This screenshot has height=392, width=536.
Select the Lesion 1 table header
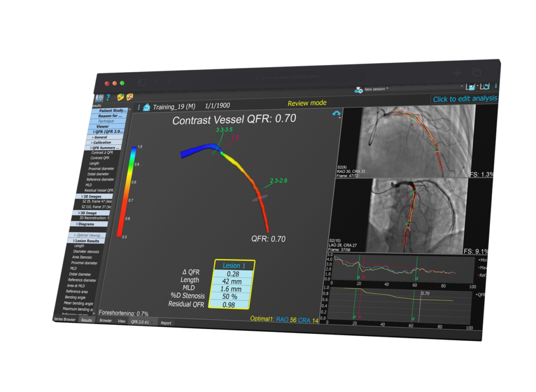[x=234, y=265]
